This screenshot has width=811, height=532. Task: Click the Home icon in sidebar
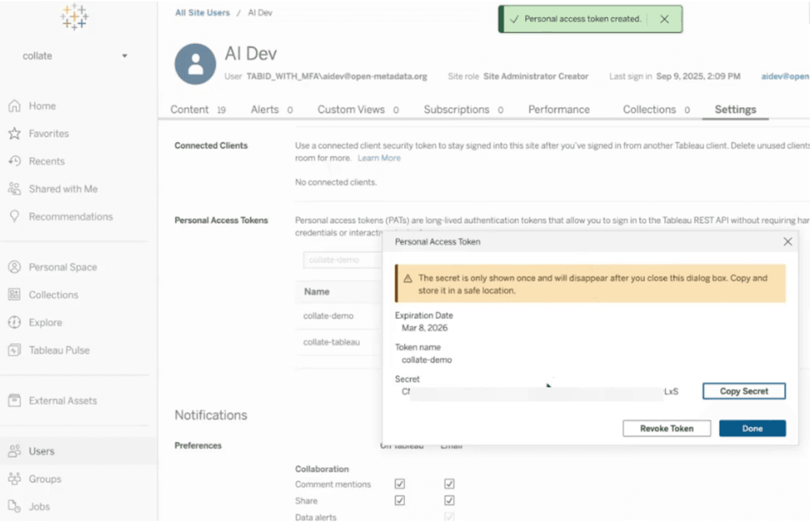(x=14, y=106)
